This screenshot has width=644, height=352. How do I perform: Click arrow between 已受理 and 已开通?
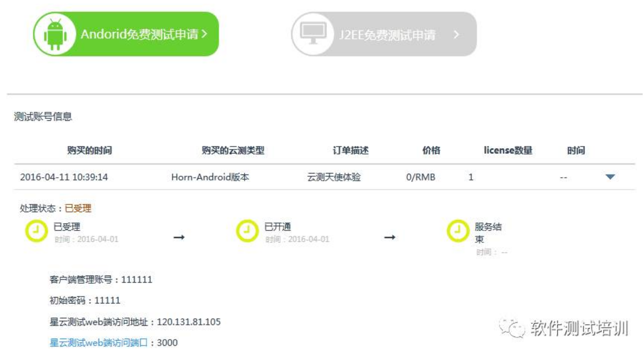tap(179, 237)
